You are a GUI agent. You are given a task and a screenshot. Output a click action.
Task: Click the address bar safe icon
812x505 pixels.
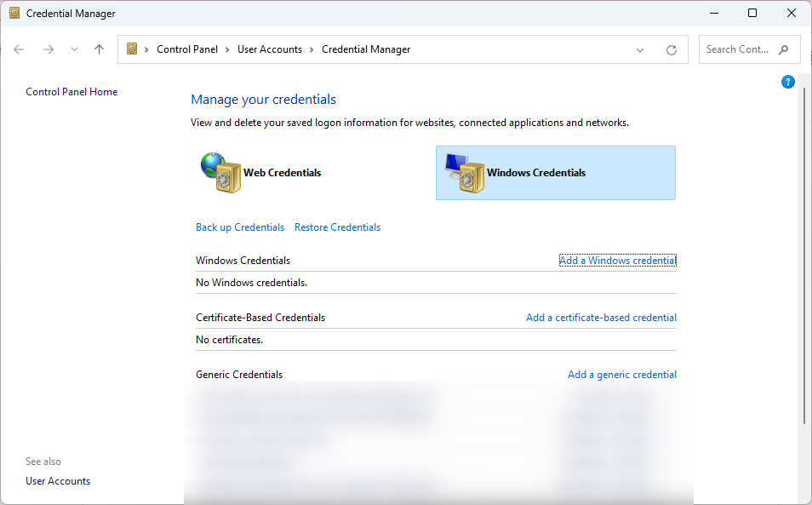pos(132,49)
